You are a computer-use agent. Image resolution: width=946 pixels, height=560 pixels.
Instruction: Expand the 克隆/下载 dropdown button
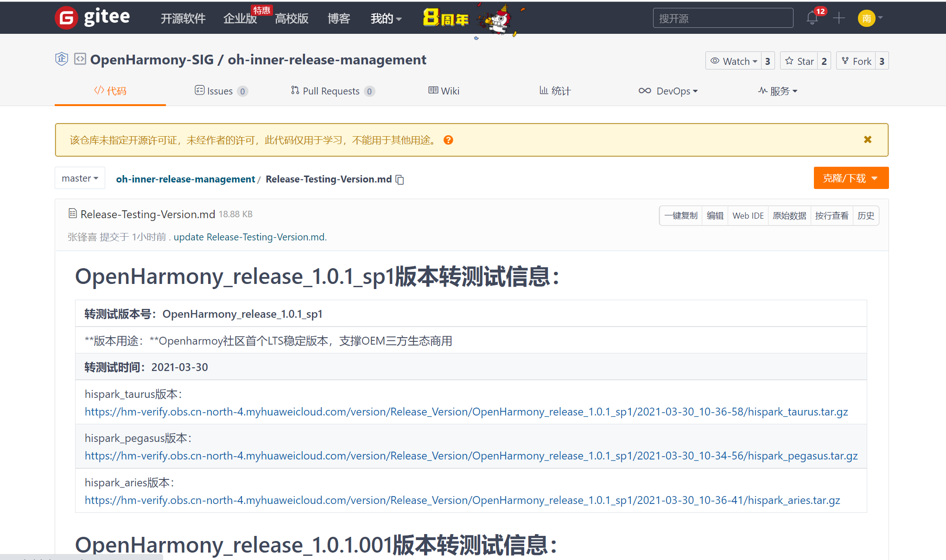(x=851, y=178)
